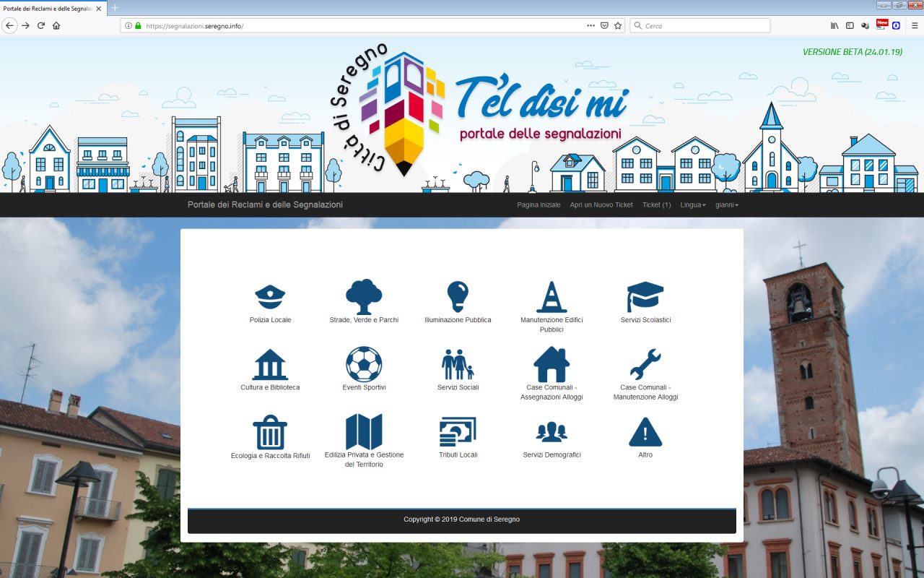Go to Pagina Iniziale in navbar

click(539, 205)
